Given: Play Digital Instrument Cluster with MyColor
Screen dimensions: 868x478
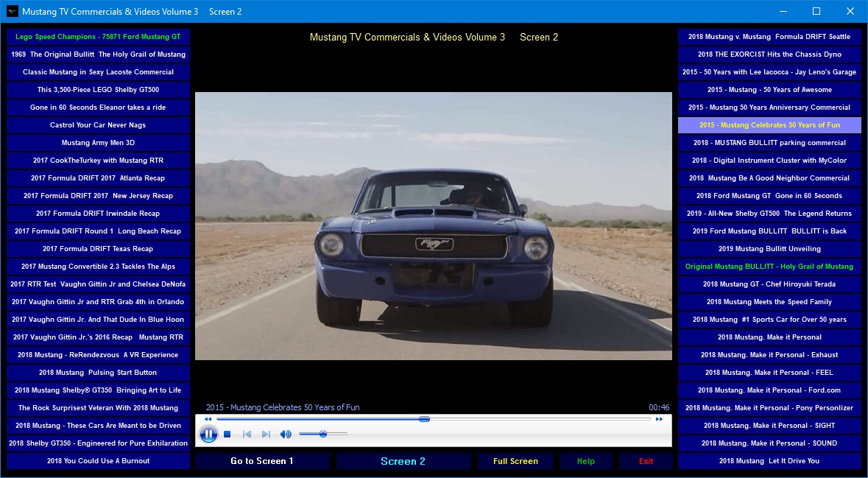Looking at the screenshot, I should pyautogui.click(x=769, y=161).
